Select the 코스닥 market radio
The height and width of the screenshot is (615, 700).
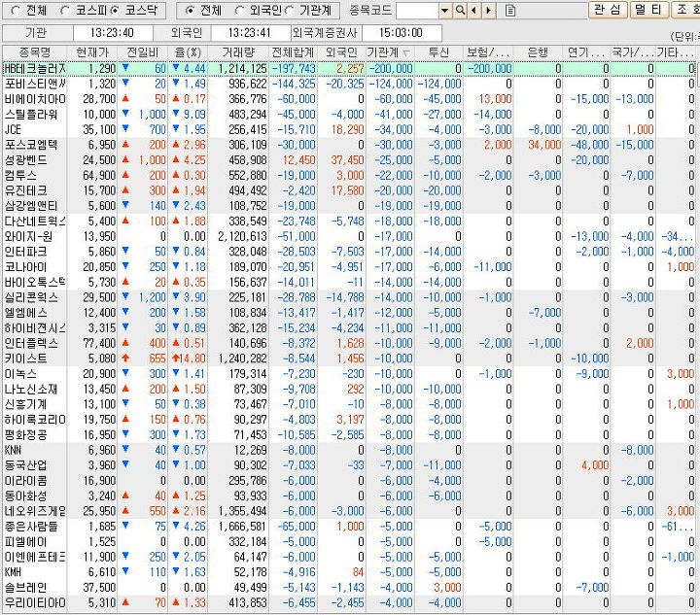(x=115, y=11)
